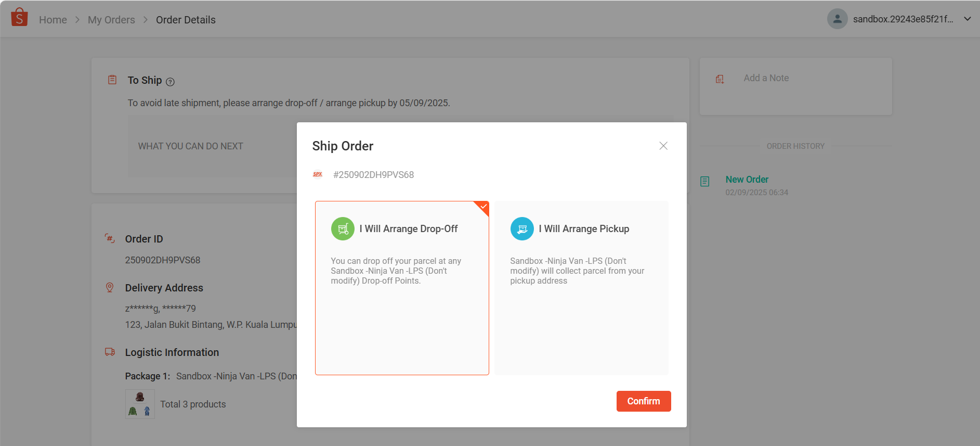Click the To Ship status icon
980x446 pixels.
112,80
